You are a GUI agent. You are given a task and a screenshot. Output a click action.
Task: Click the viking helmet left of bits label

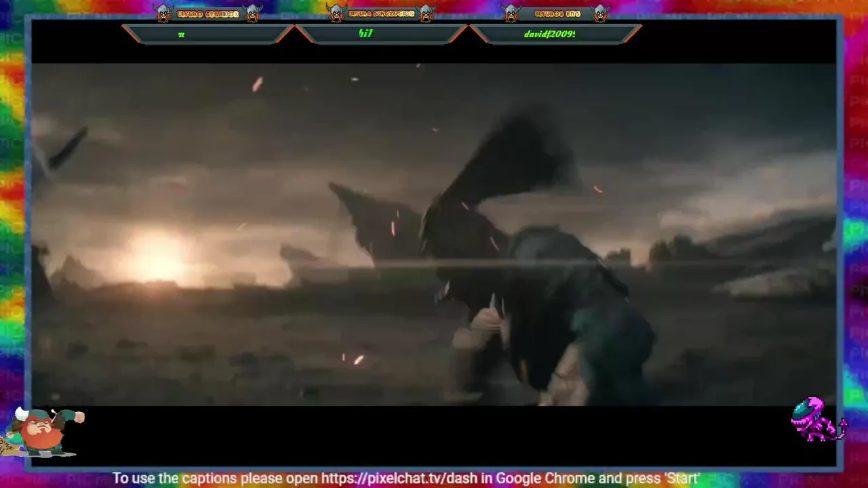512,13
